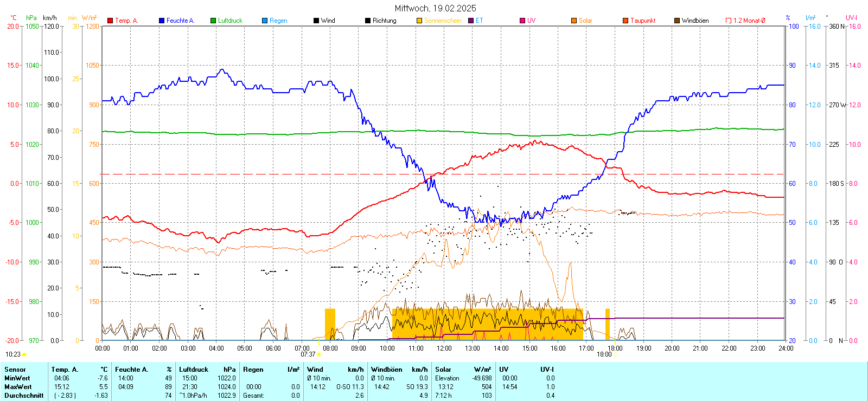Click the red Temp. A. legend square

point(110,21)
